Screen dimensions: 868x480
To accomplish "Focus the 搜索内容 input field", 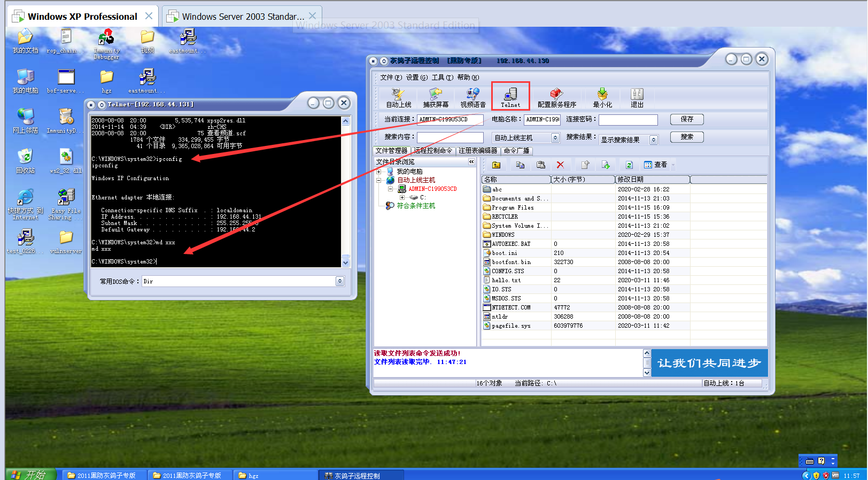I will [x=450, y=137].
